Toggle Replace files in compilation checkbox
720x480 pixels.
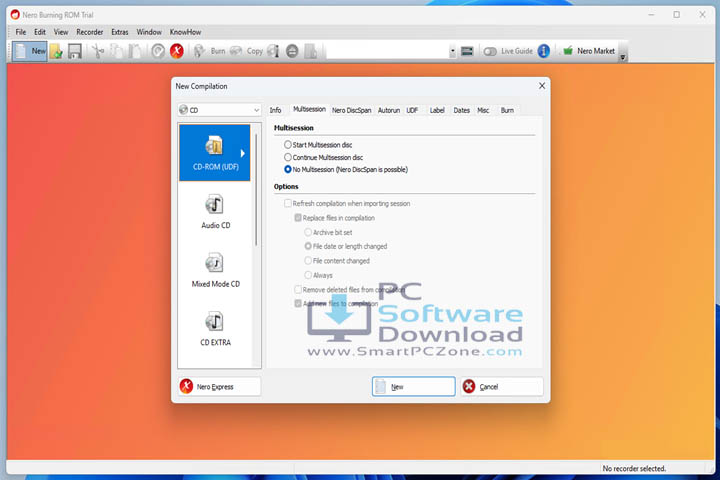(298, 218)
